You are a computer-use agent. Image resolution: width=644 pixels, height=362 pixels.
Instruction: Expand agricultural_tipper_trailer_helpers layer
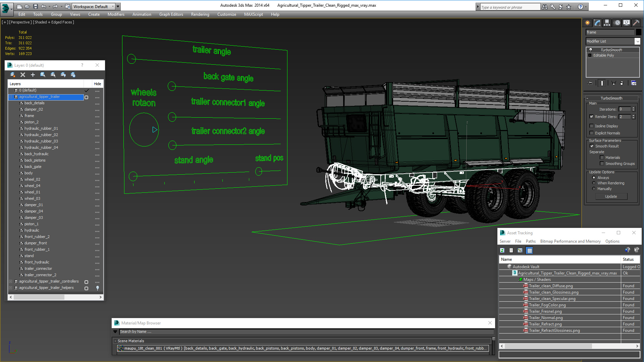pos(10,288)
